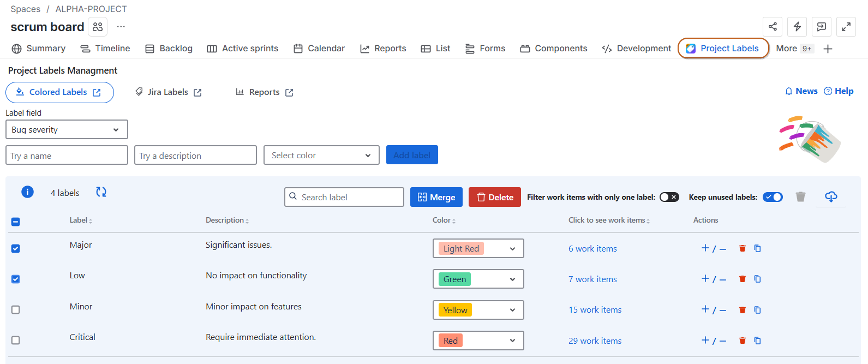The width and height of the screenshot is (868, 364).
Task: Click the Yellow color chip
Action: 455,310
